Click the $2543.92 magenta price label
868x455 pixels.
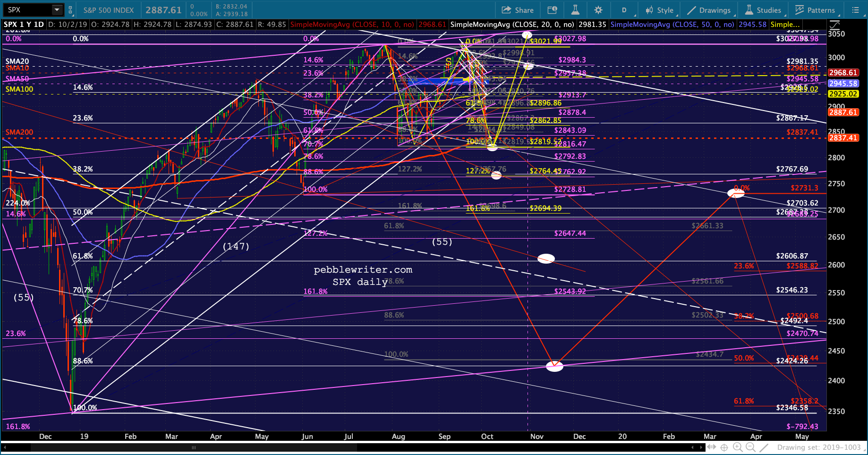point(570,292)
